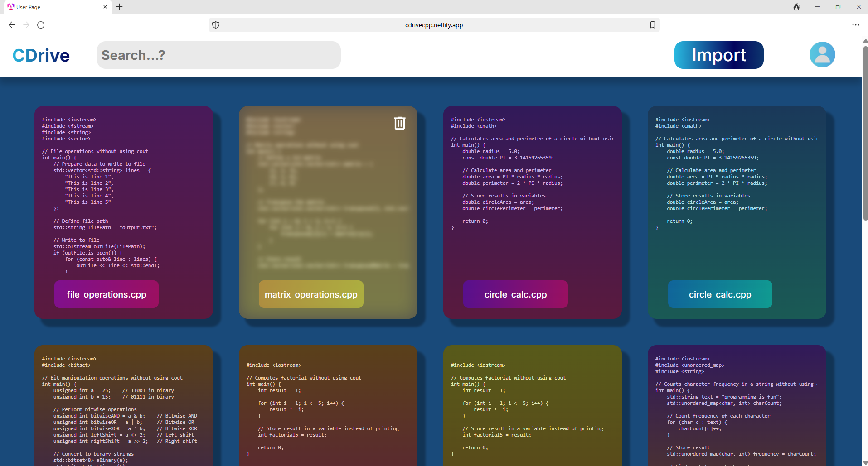Minimize the browser window
Image resolution: width=868 pixels, height=466 pixels.
[x=817, y=7]
